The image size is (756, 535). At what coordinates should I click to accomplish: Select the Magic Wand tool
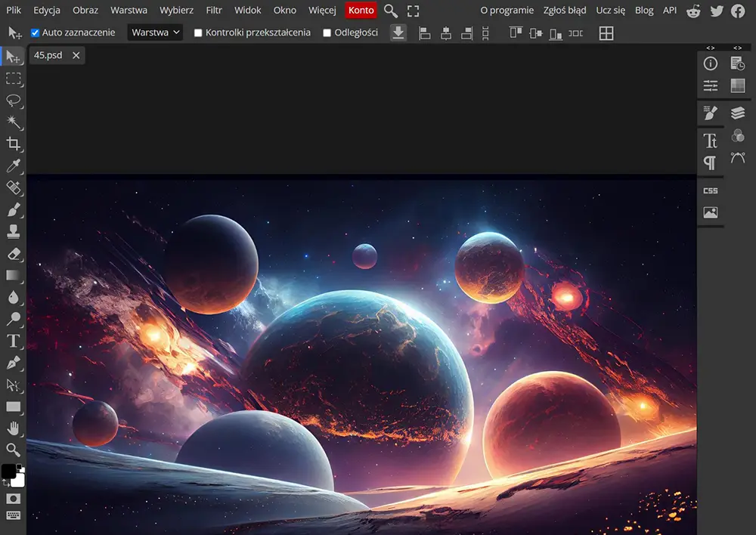(13, 122)
